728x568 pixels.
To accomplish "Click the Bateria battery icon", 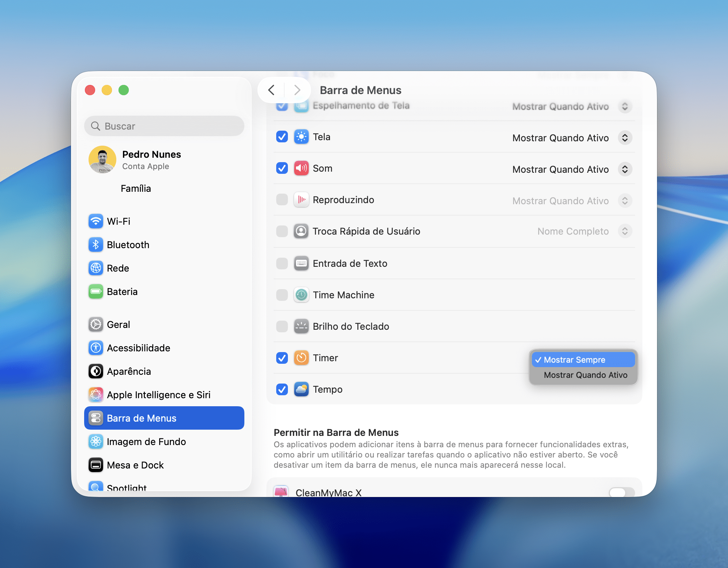I will (x=96, y=292).
